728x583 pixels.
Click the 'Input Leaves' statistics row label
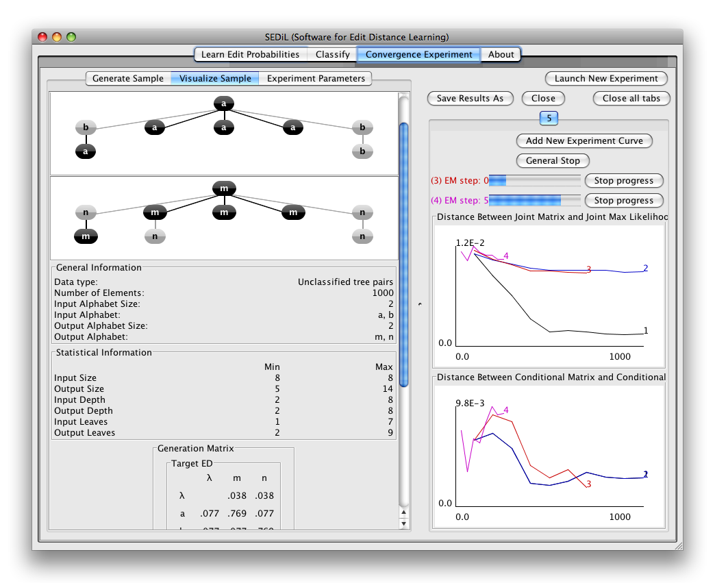point(81,422)
